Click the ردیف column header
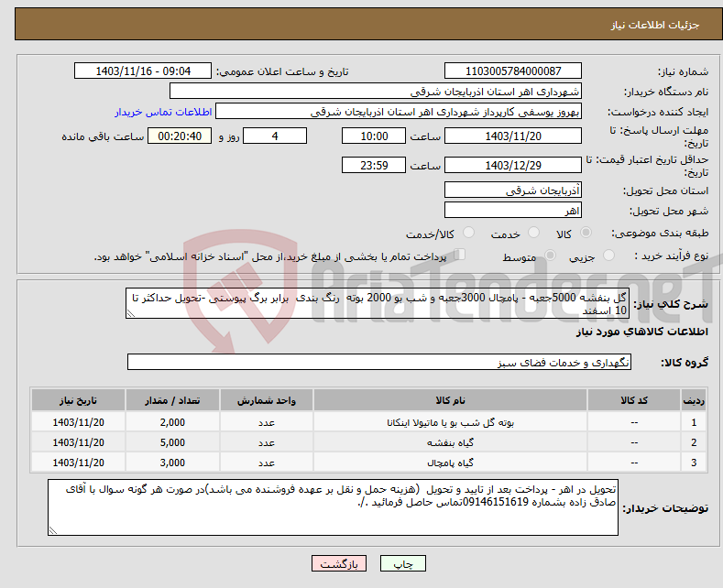723x588 pixels. pos(694,400)
